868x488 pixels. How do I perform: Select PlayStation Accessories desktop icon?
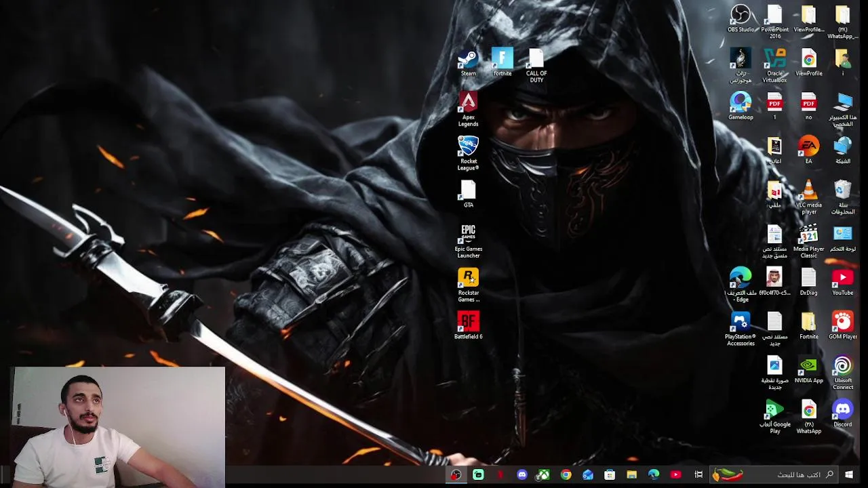741,329
